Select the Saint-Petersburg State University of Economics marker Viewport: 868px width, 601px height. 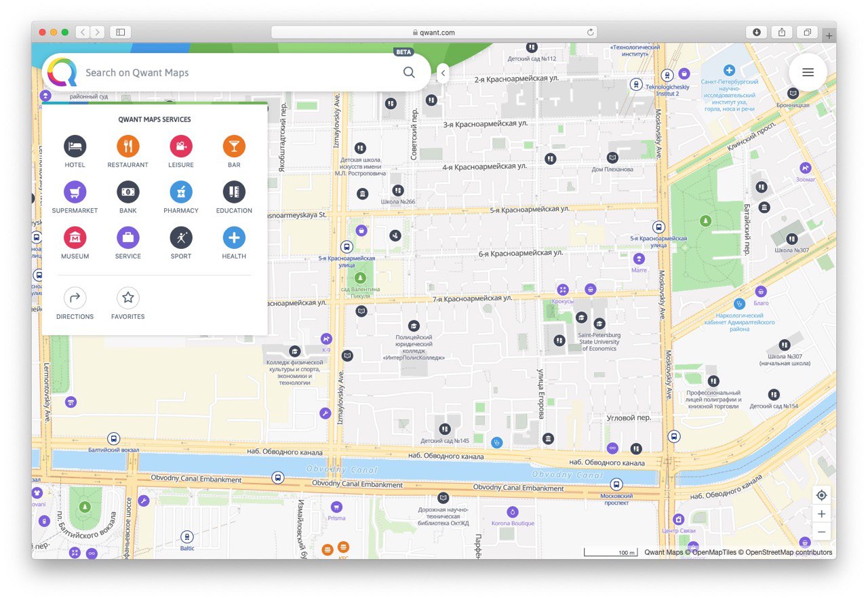(x=599, y=324)
